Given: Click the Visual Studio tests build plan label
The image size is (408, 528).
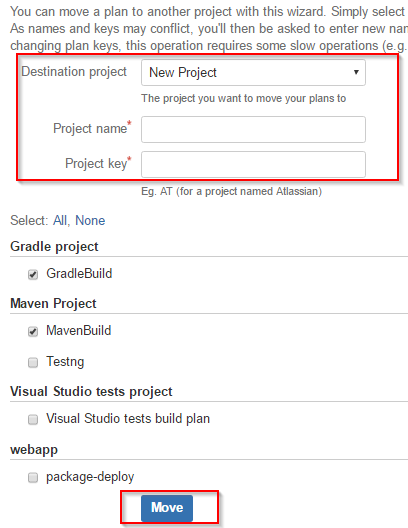Looking at the screenshot, I should [128, 419].
